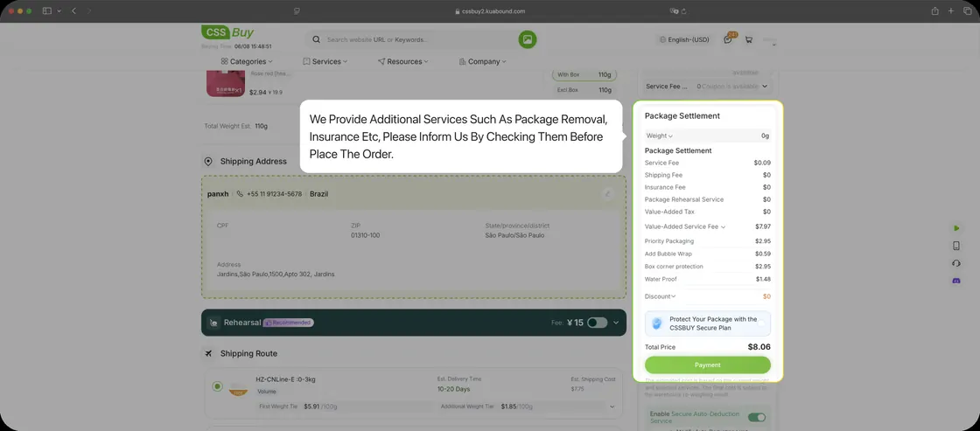Image resolution: width=980 pixels, height=431 pixels.
Task: Click Safari share icon
Action: (935, 11)
